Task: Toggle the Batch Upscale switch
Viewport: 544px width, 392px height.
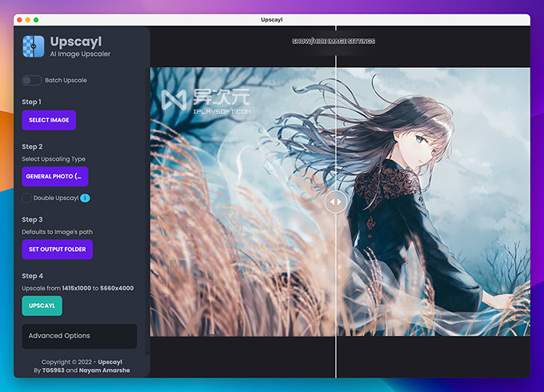Action: click(x=31, y=81)
